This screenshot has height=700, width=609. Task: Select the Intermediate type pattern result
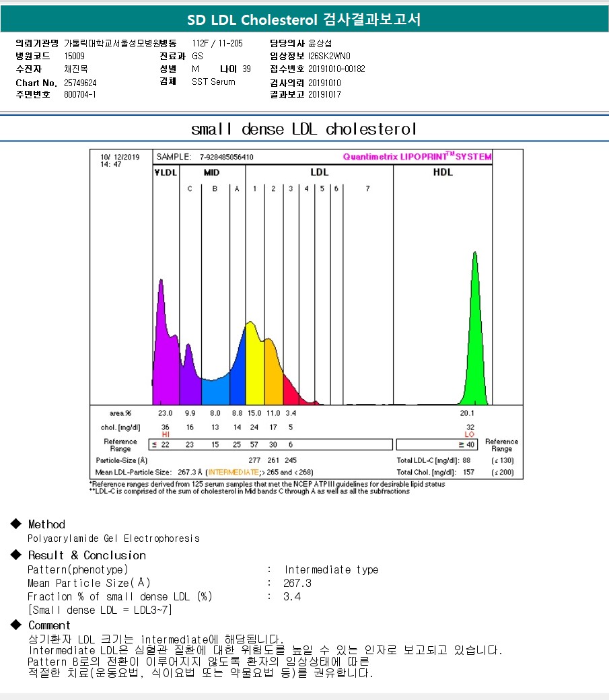click(331, 570)
